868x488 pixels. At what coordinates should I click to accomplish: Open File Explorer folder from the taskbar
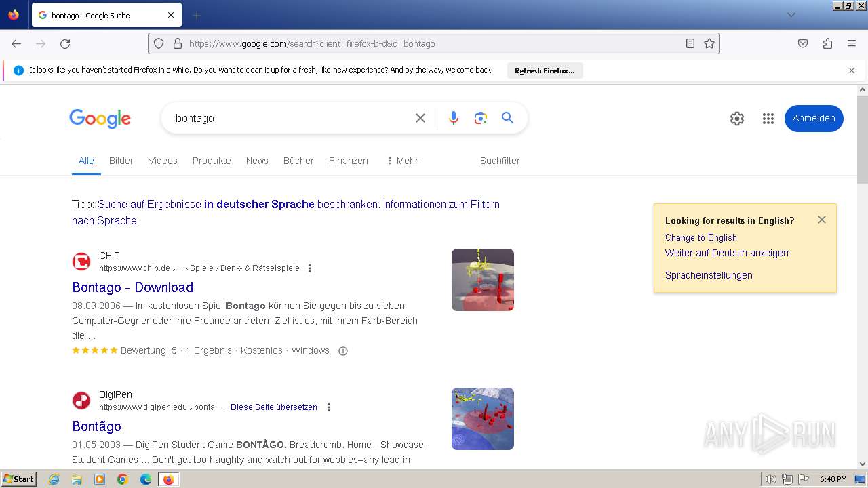pos(77,479)
